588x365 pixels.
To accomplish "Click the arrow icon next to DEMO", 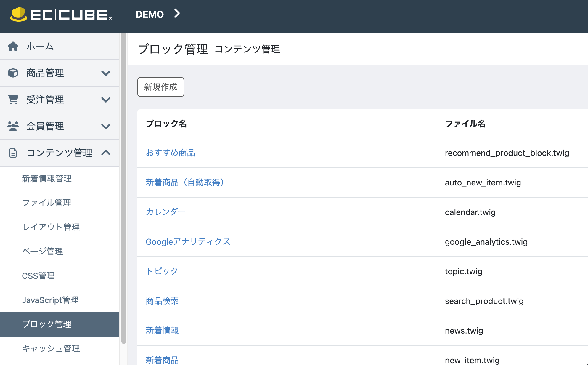I will pos(177,13).
